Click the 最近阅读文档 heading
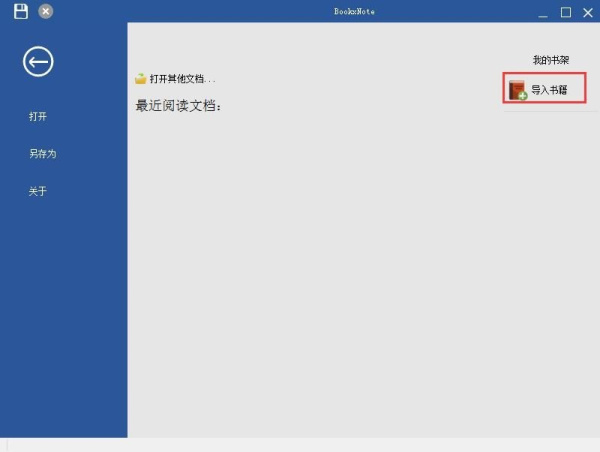Image resolution: width=600 pixels, height=452 pixels. pos(178,105)
